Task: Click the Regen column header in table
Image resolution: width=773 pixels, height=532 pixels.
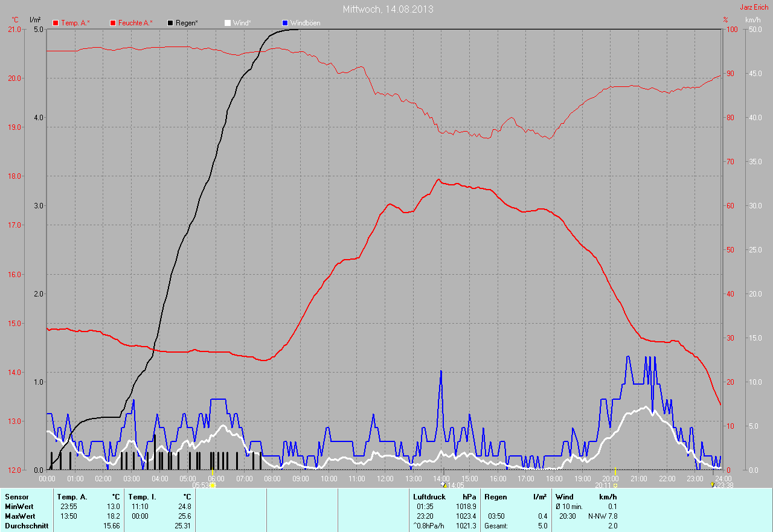Action: click(x=496, y=497)
